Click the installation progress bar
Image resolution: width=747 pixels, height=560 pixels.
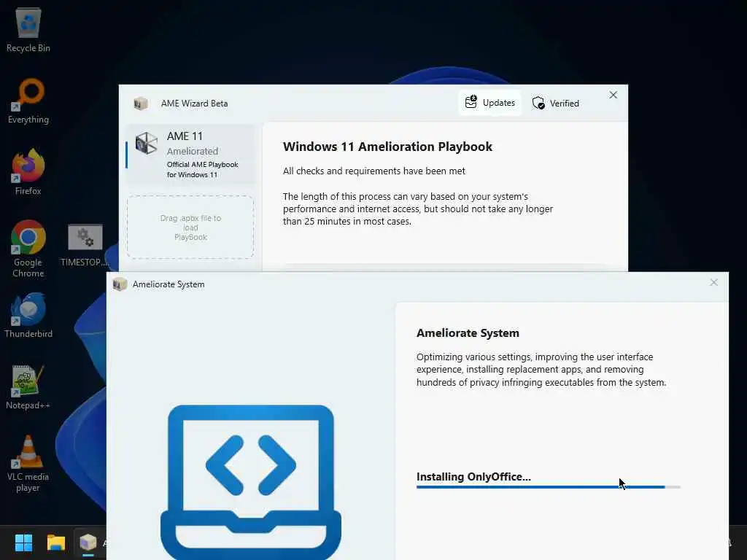[549, 487]
